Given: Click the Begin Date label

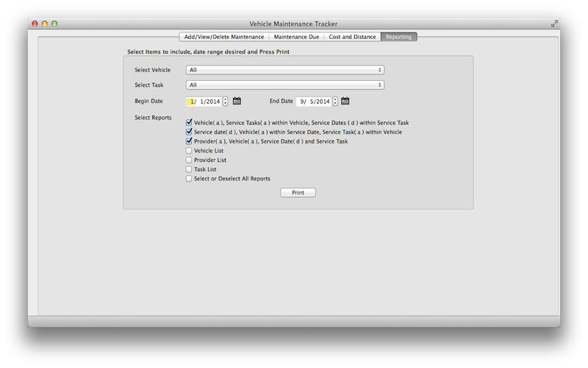Looking at the screenshot, I should coord(149,101).
